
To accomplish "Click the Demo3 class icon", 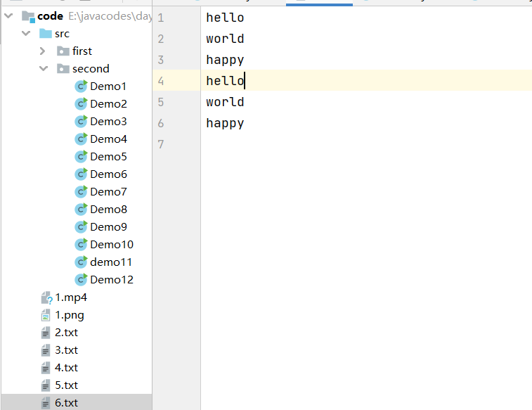I will click(x=81, y=122).
